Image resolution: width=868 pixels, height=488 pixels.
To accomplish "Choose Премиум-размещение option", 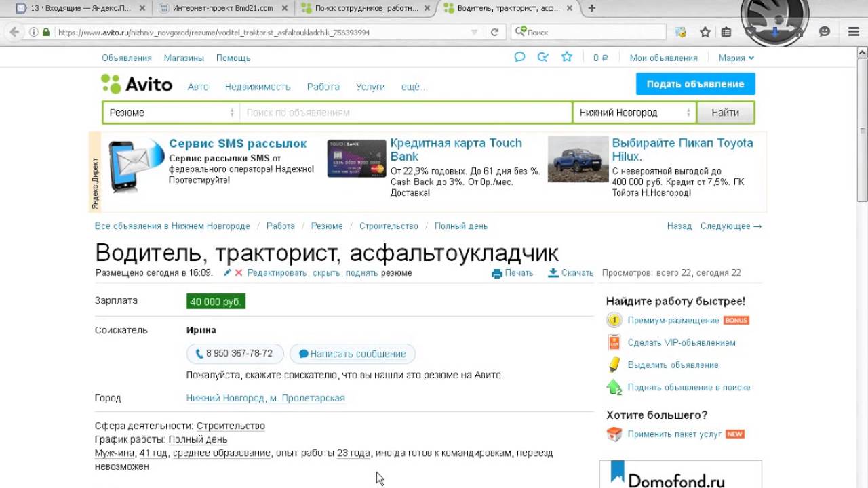I will (673, 320).
